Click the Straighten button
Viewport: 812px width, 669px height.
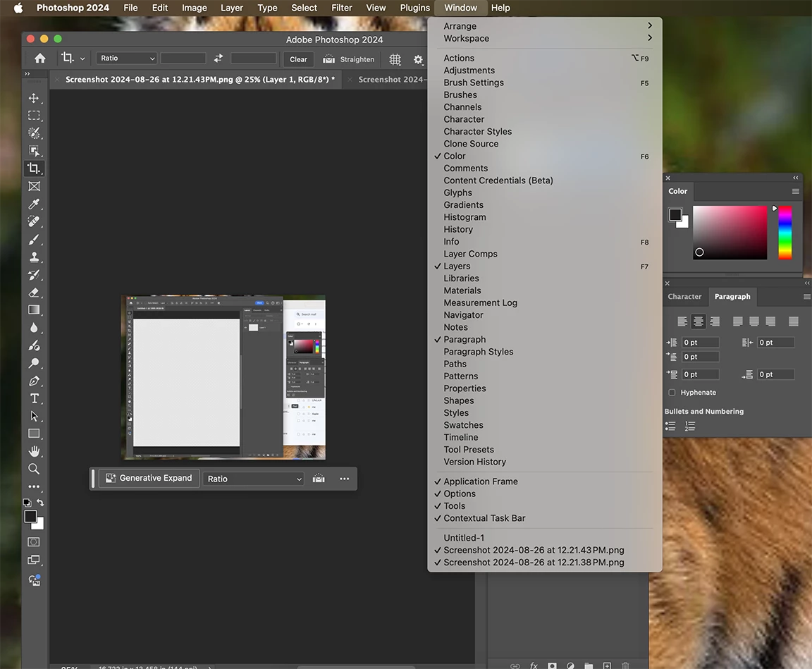[348, 59]
